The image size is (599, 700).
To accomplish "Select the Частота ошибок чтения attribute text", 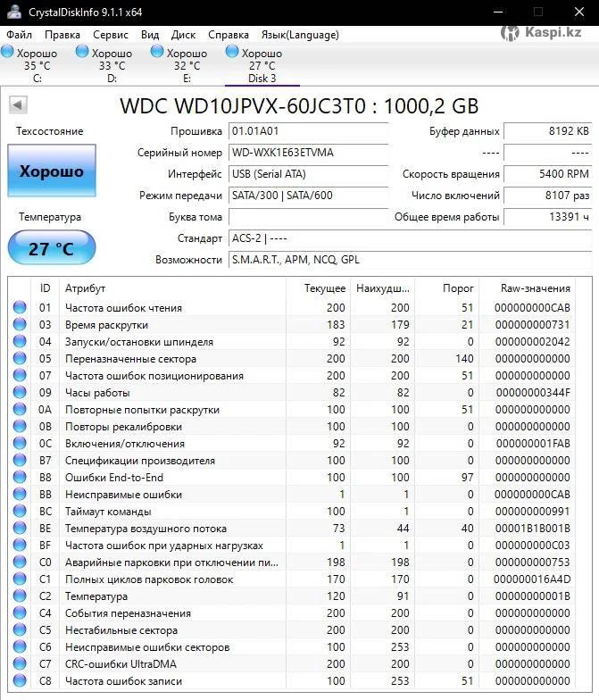I will coord(123,307).
